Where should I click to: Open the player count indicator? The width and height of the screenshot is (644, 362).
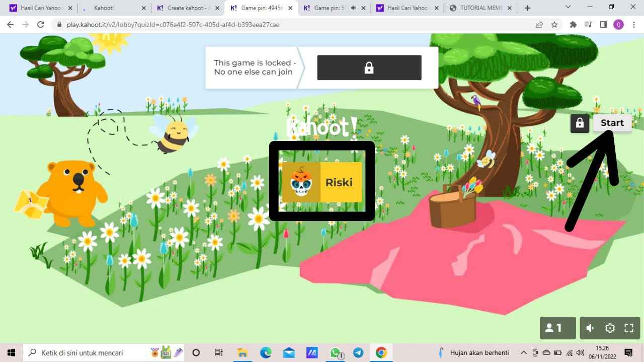558,328
